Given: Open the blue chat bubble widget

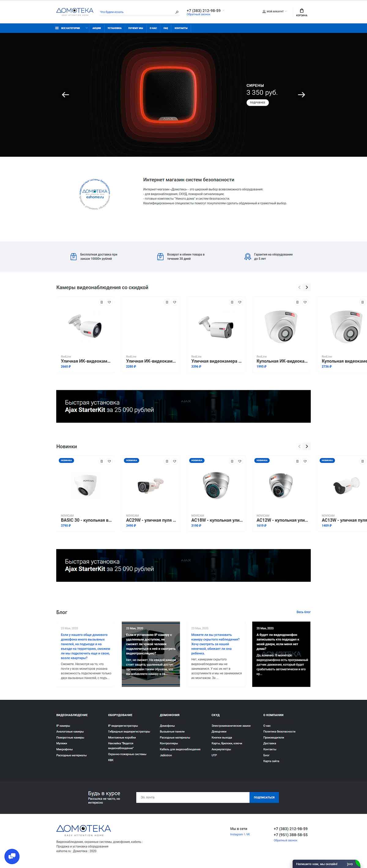Looking at the screenshot, I should pos(12,856).
